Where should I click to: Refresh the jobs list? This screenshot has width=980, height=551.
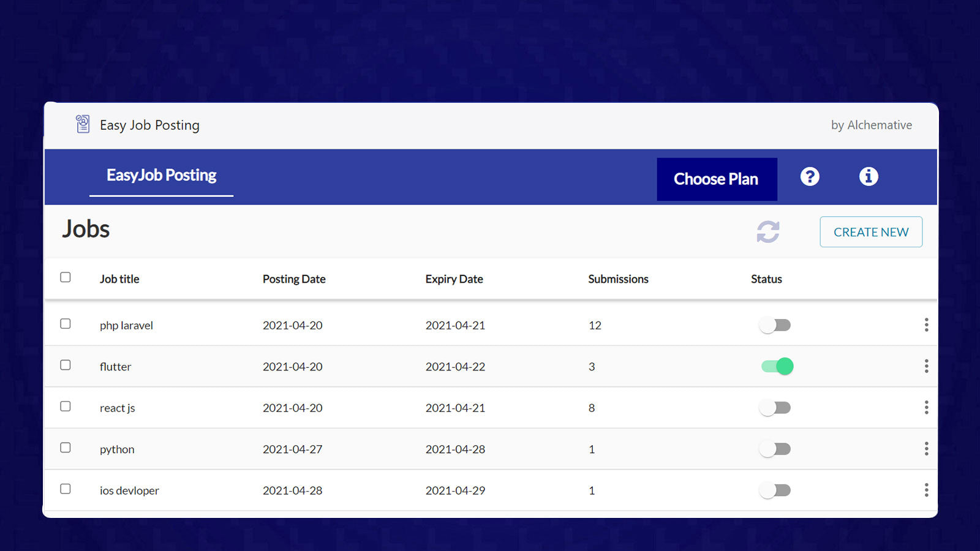(768, 232)
